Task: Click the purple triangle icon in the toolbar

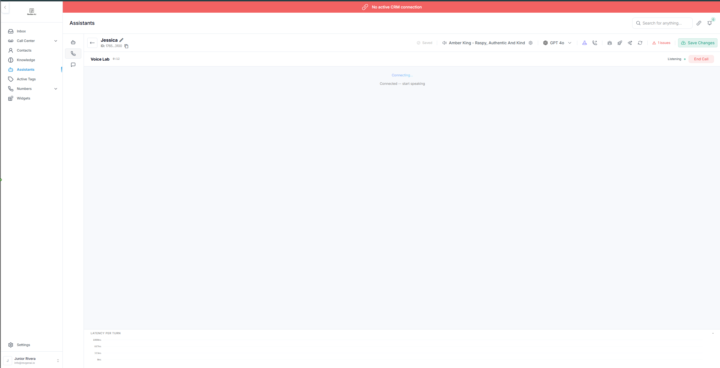Action: pyautogui.click(x=585, y=43)
